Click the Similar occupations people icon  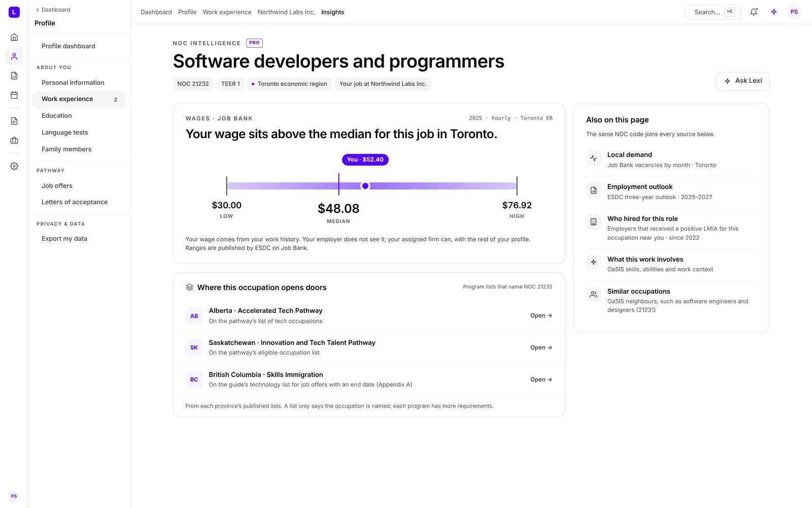tap(594, 295)
